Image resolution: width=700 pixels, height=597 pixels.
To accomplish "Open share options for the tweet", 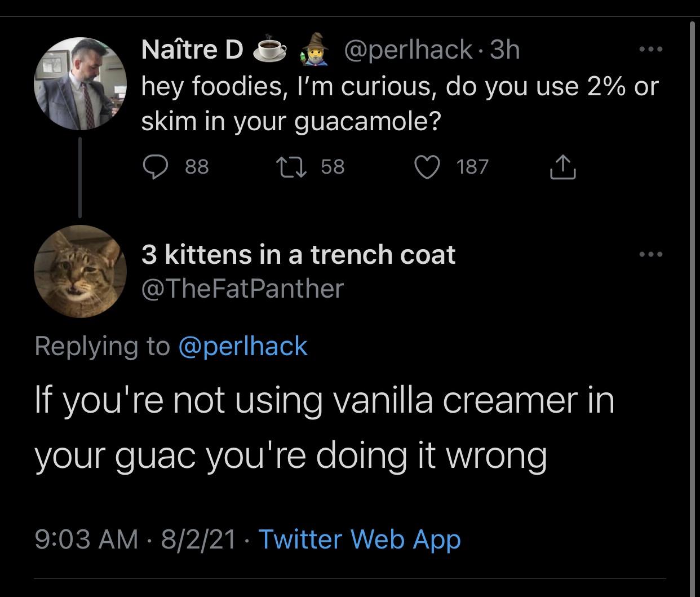I will click(x=563, y=166).
